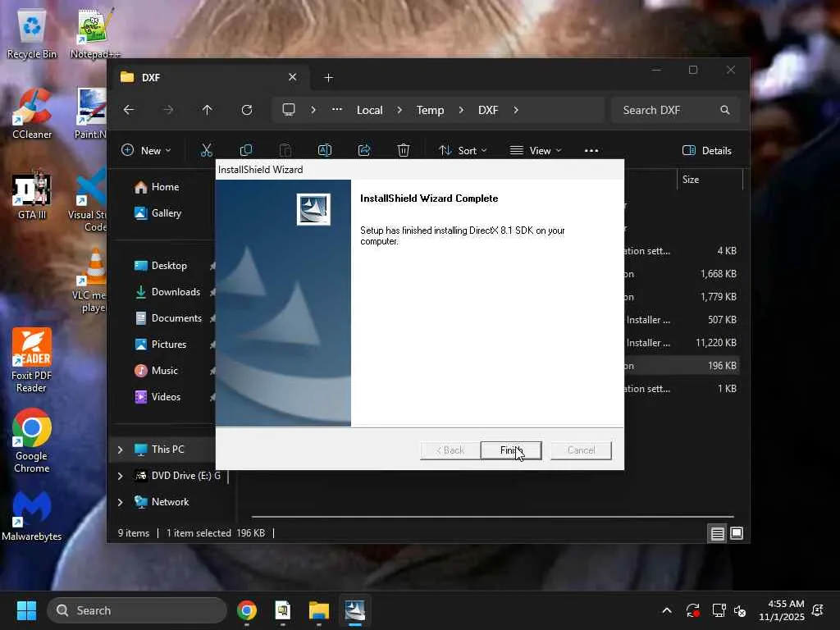Open Home in navigation pane
840x630 pixels.
point(166,187)
